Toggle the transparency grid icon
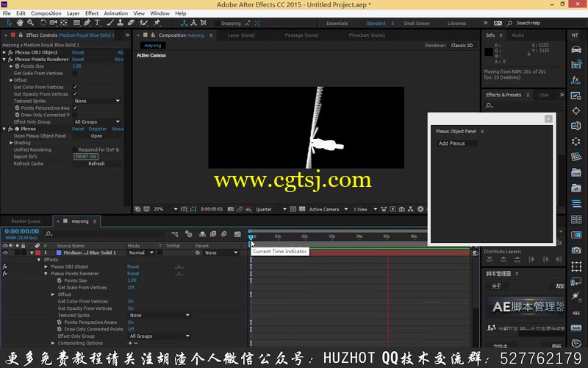The width and height of the screenshot is (588, 368). tap(302, 209)
